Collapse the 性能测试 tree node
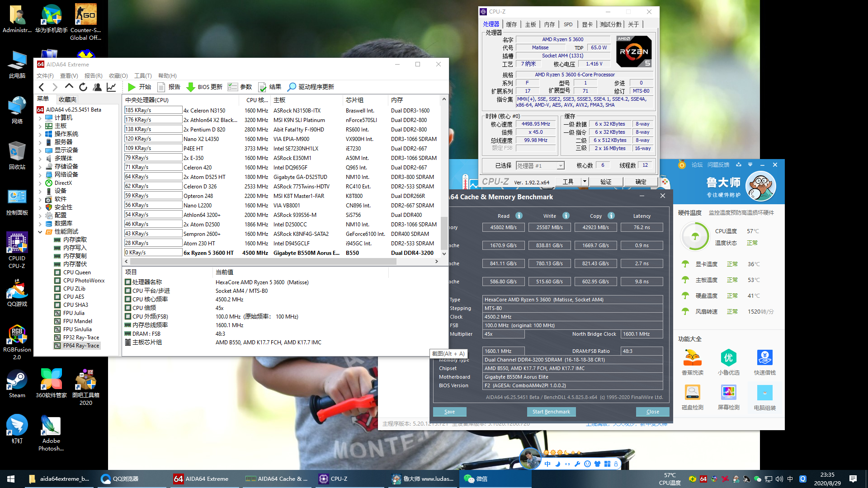The image size is (868, 488). (x=40, y=232)
